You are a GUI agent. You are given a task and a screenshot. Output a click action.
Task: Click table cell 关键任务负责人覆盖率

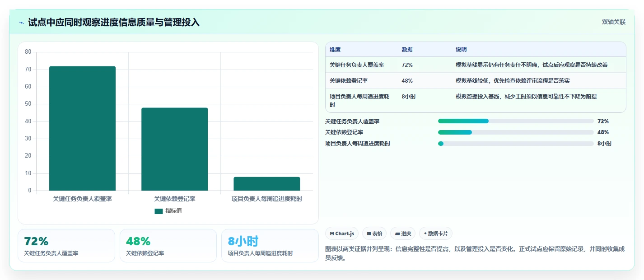[357, 65]
